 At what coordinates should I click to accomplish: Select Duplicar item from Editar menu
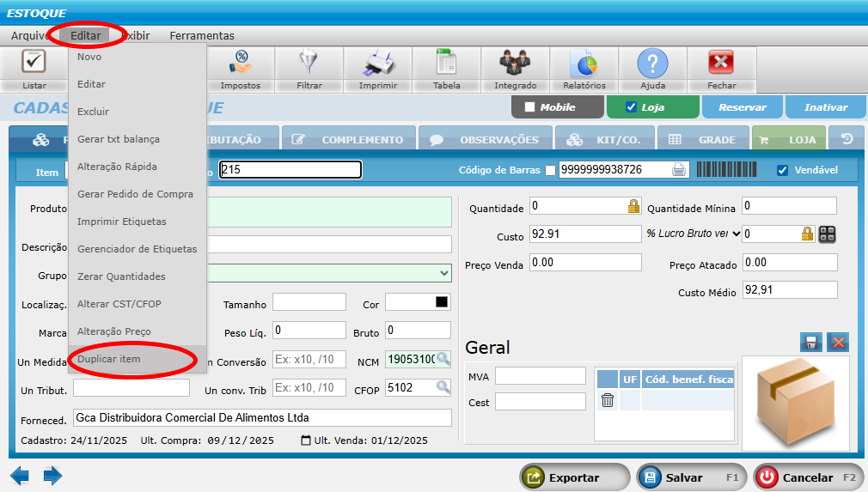pos(109,359)
